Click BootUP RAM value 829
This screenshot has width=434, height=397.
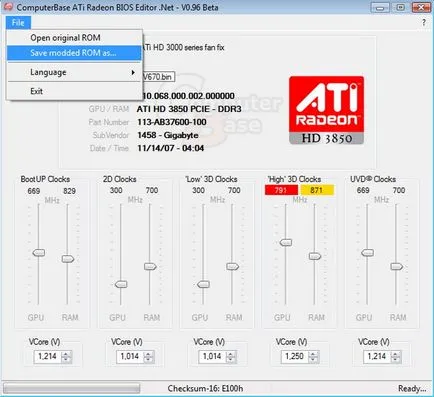pos(69,191)
